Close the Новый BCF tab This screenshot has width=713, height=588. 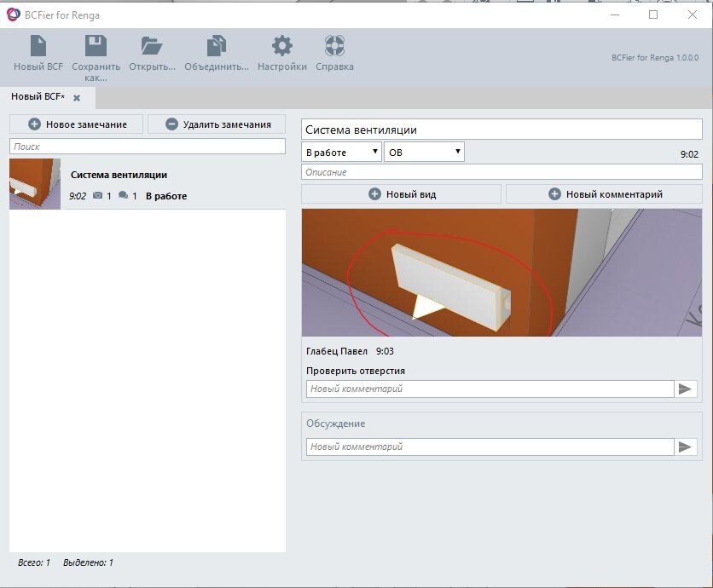pos(77,98)
